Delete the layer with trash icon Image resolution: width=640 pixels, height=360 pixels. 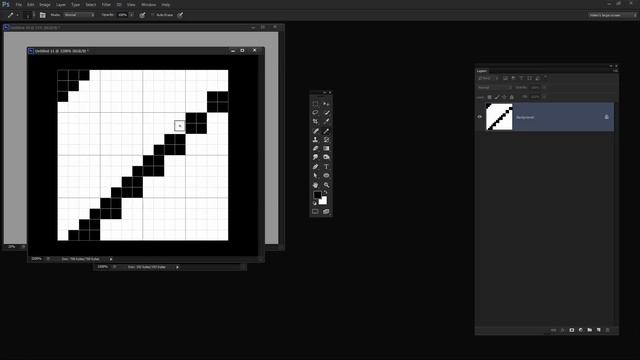tap(608, 330)
